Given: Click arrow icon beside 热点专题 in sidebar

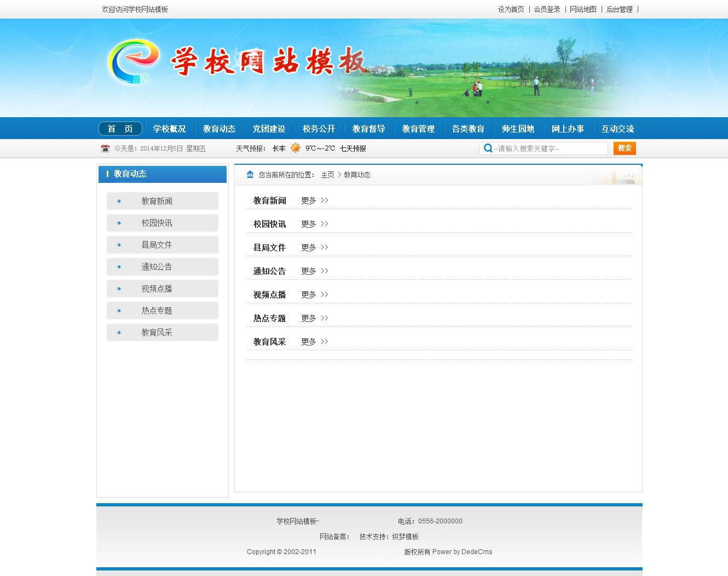Looking at the screenshot, I should point(119,310).
